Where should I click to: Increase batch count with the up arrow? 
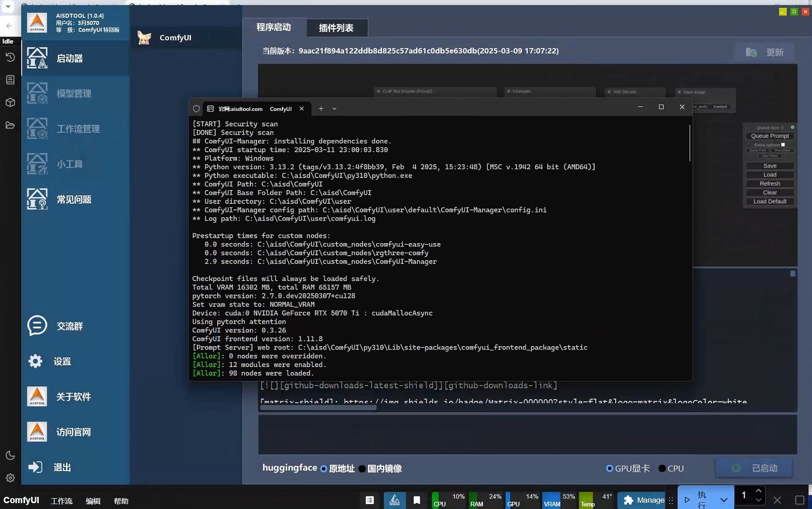click(x=759, y=491)
